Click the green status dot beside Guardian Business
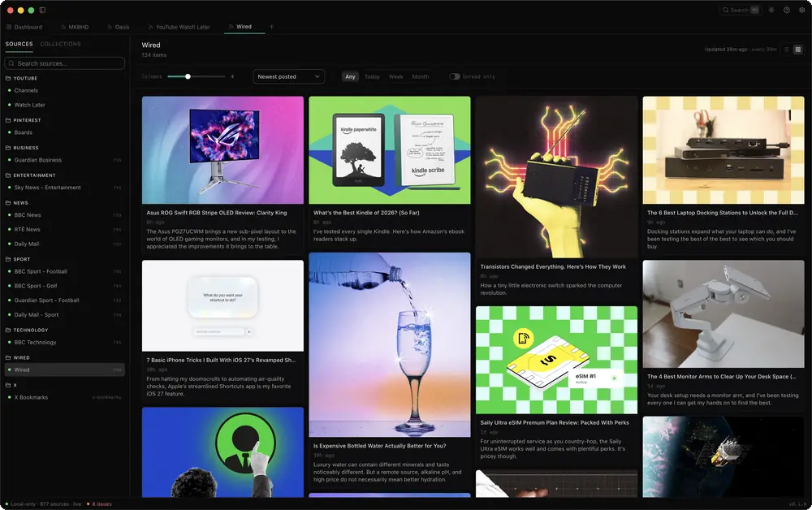Image resolution: width=812 pixels, height=510 pixels. [9, 160]
